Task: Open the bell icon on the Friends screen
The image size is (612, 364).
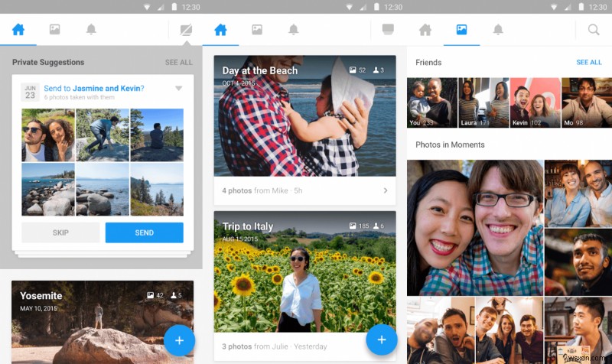Action: (x=498, y=30)
